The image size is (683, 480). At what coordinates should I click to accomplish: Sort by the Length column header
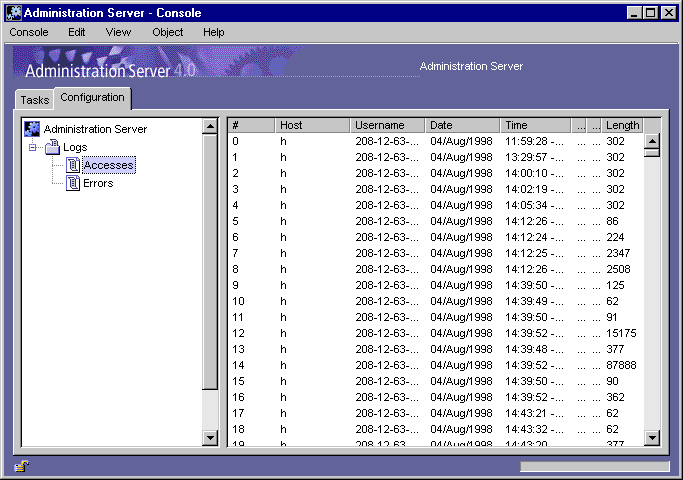(622, 125)
